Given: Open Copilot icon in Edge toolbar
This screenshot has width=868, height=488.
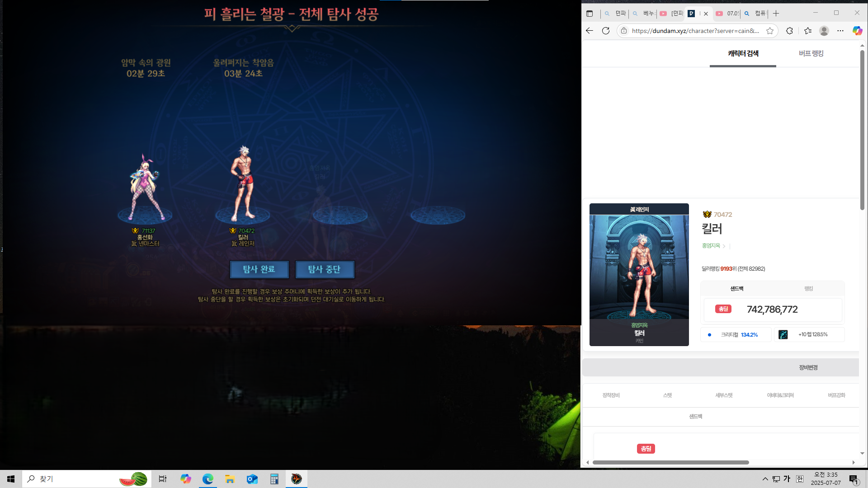Looking at the screenshot, I should click(857, 31).
